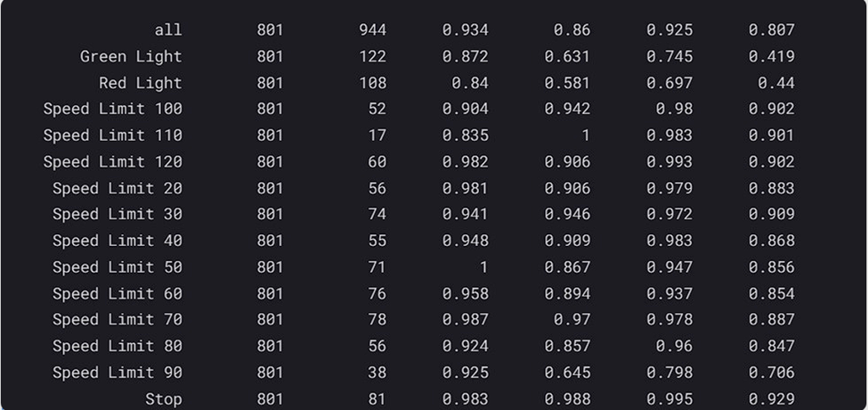
Task: Click the 944 instance count value
Action: tap(372, 30)
